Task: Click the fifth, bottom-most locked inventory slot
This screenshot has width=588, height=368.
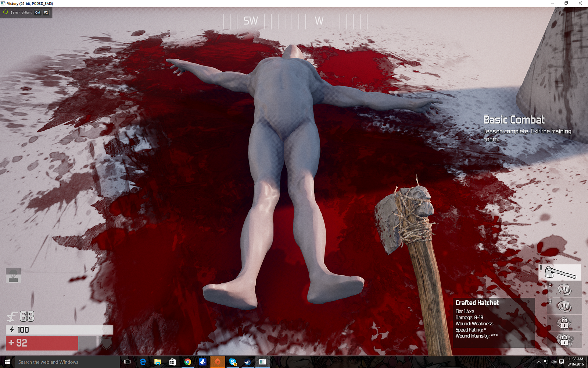Action: tap(564, 340)
